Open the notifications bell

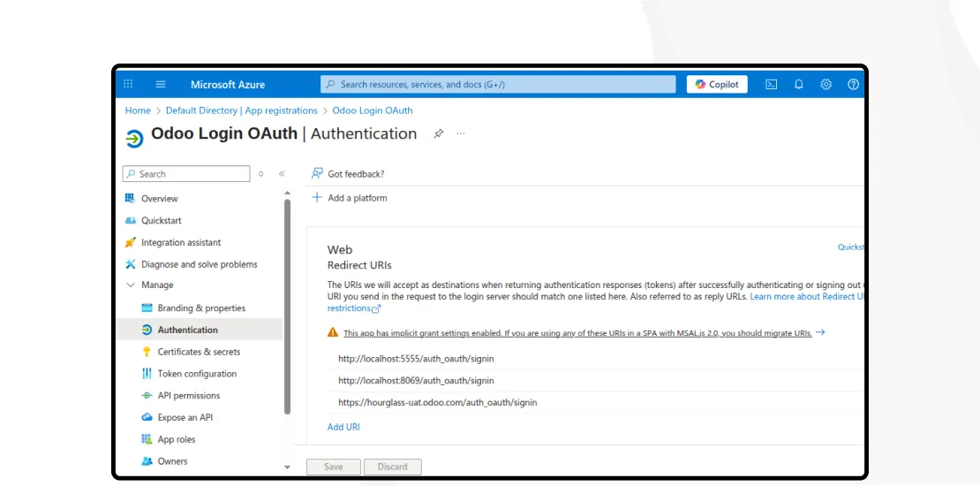point(798,85)
